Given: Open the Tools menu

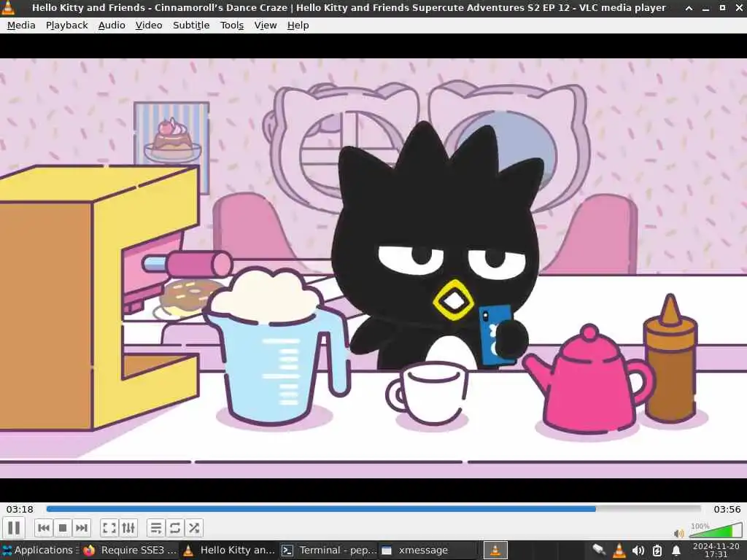Looking at the screenshot, I should coord(232,26).
